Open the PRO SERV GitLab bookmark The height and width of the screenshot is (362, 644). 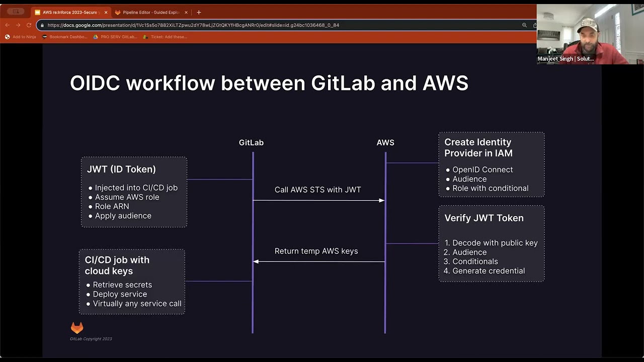115,37
